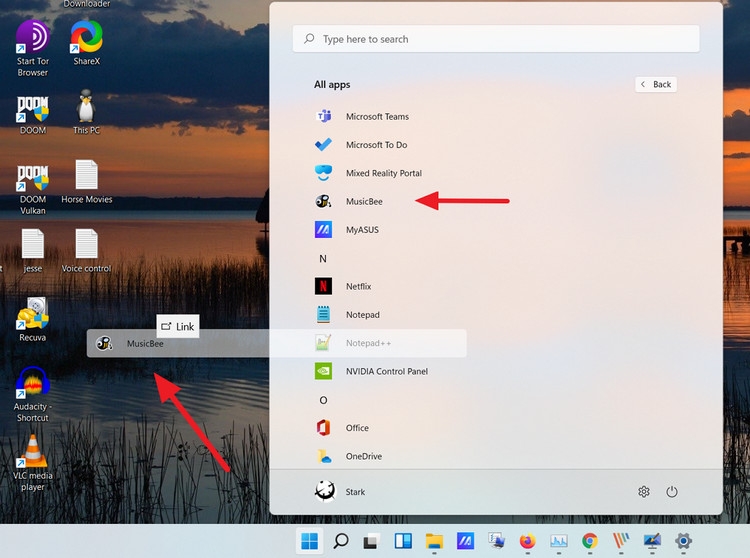Screen dimensions: 750x558
Task: Launch MyASUS from the Start menu
Action: [x=362, y=230]
